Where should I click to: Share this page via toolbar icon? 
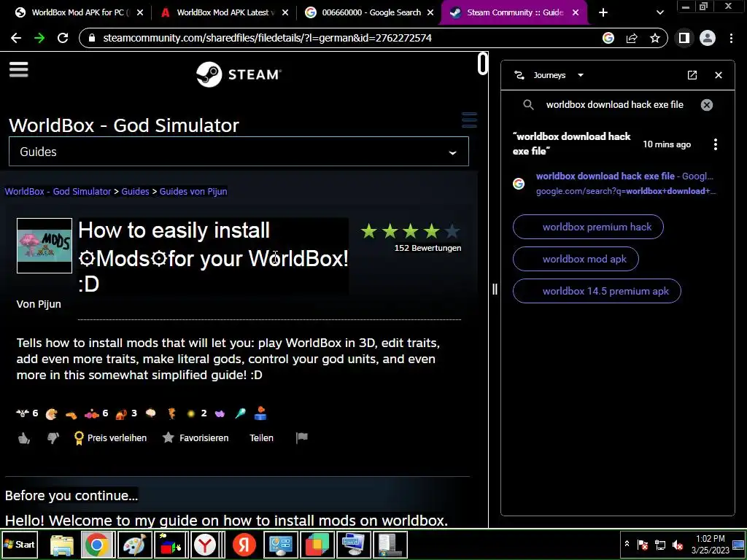click(x=632, y=38)
